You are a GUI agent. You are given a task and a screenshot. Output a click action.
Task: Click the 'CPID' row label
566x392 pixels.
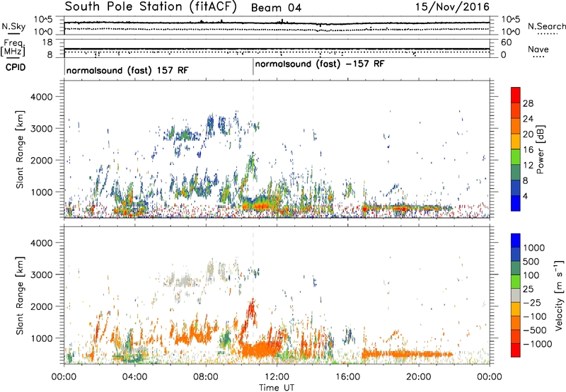tap(16, 67)
